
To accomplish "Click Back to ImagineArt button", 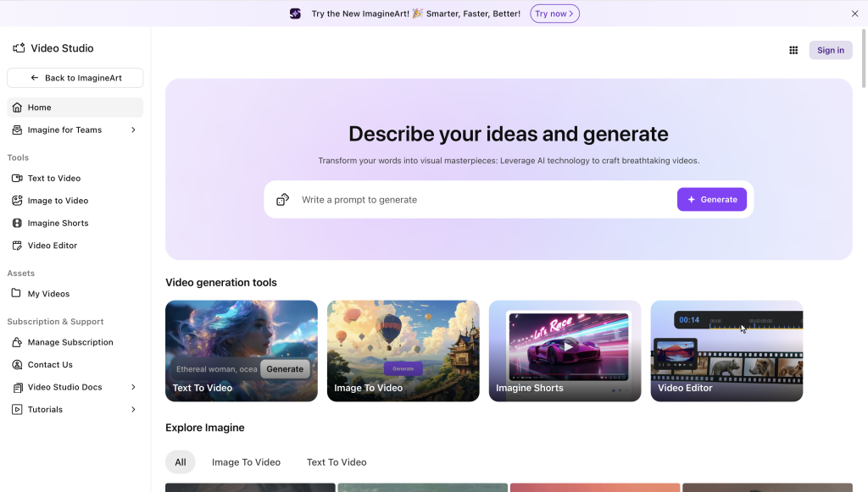I will 75,78.
